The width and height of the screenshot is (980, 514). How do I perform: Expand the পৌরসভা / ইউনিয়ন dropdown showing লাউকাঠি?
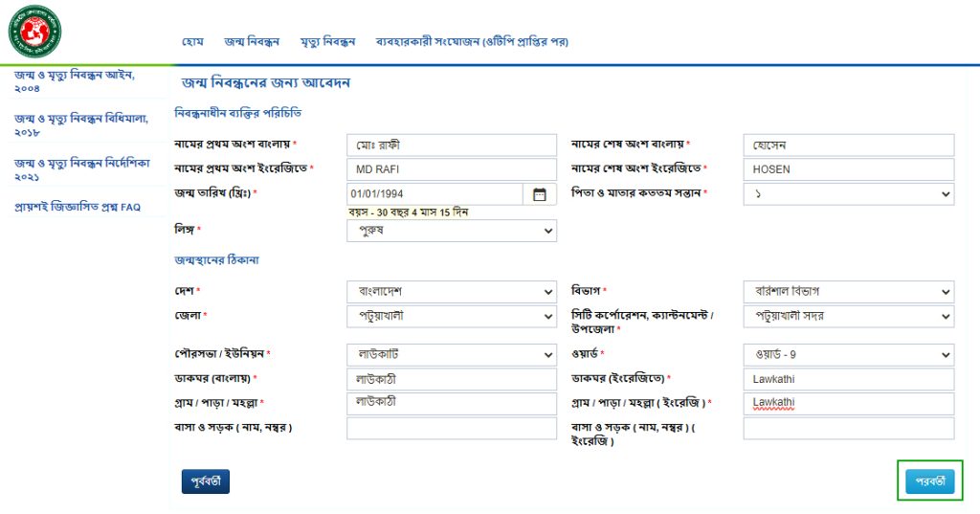(452, 354)
